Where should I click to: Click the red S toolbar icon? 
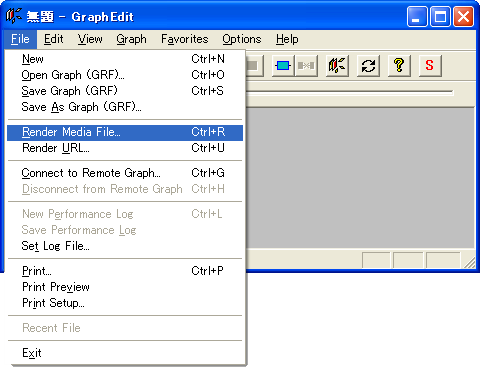pyautogui.click(x=430, y=66)
